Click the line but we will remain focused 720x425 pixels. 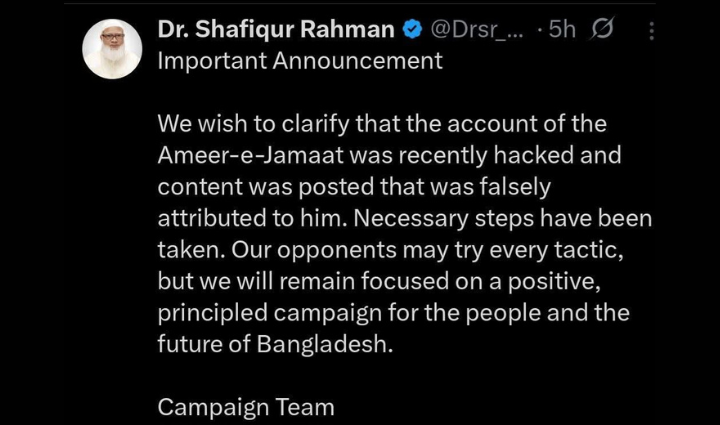click(x=386, y=281)
